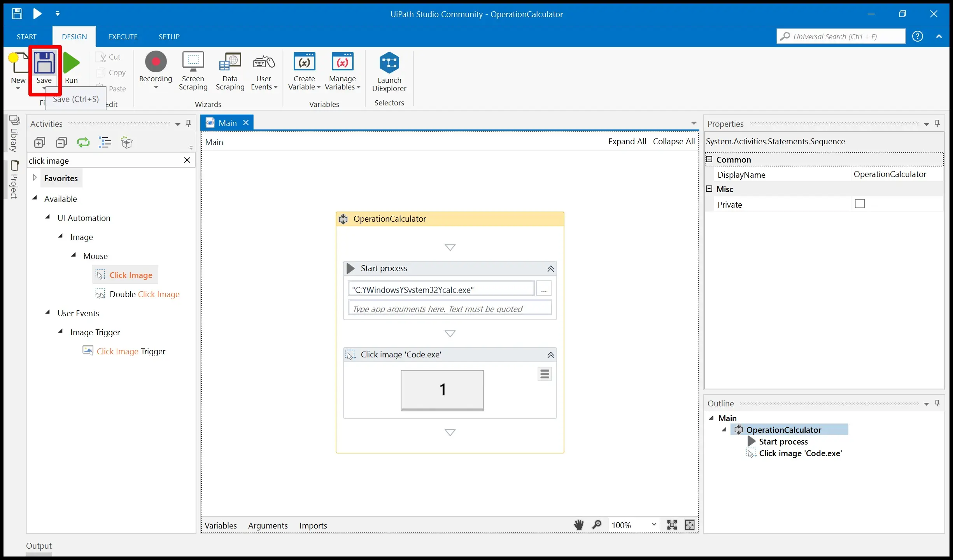Screen dimensions: 953x560
Task: Toggle the overview map icon
Action: point(690,525)
